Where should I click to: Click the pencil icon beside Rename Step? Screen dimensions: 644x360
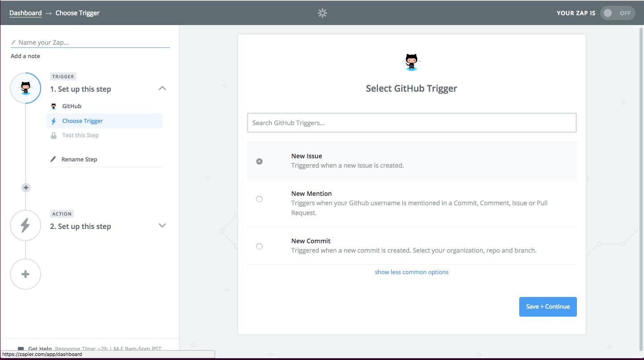[x=53, y=159]
